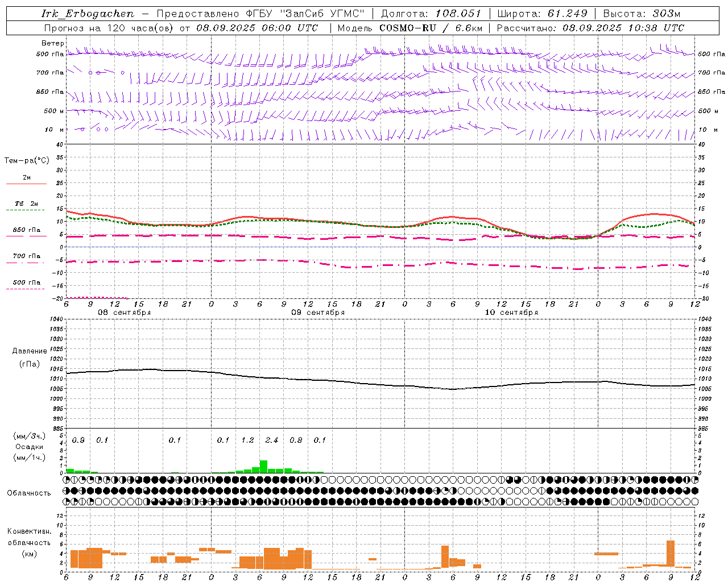
Task: Click the computed time 08.09.2025 10:38 UTC
Action: 623,28
